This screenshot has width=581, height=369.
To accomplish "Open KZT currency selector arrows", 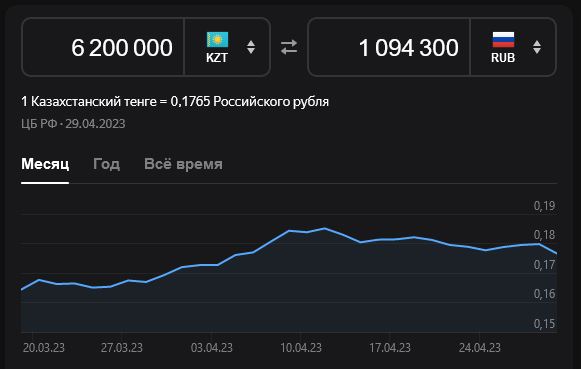I will [251, 47].
